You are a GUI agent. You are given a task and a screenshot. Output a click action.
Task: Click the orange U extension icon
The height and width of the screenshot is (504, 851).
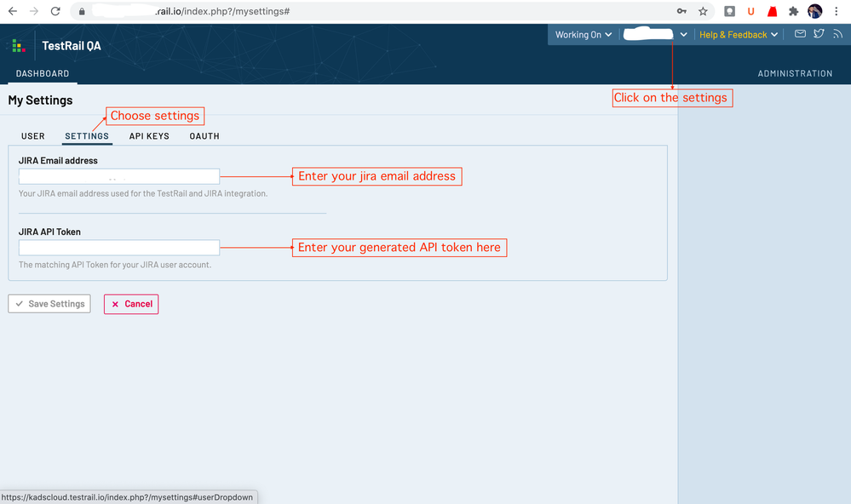(751, 11)
